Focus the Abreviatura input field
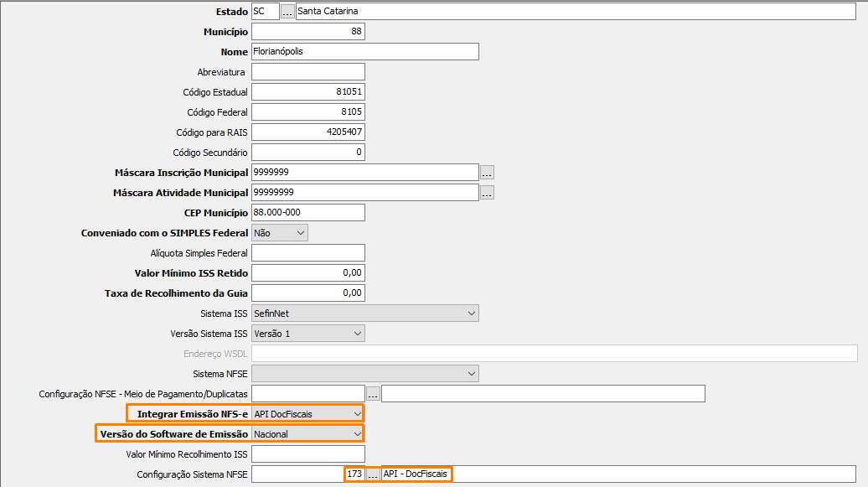868x487 pixels. click(307, 72)
